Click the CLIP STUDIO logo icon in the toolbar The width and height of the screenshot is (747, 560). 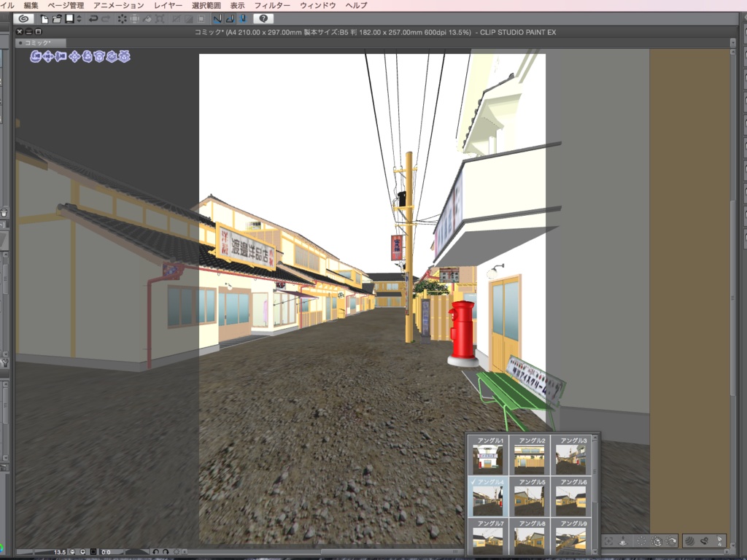pos(23,20)
